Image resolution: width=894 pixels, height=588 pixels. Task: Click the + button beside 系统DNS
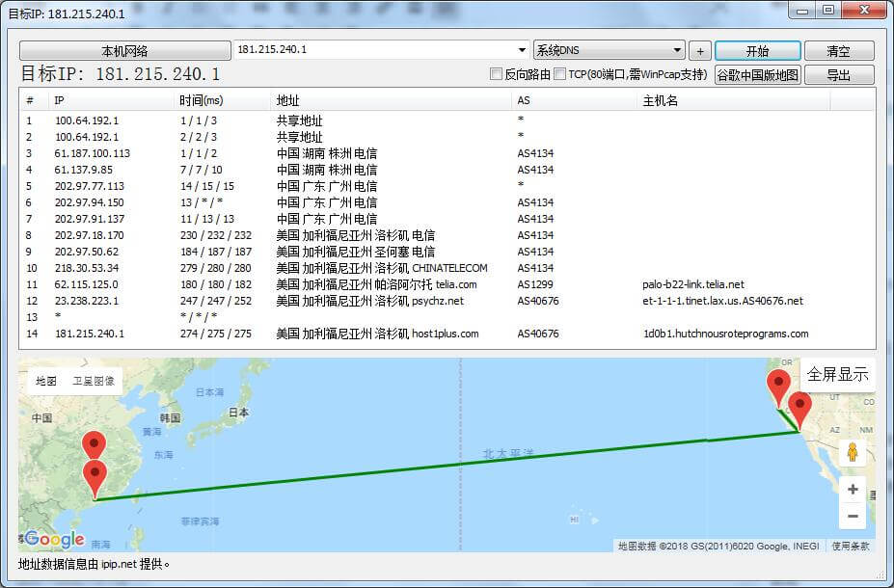(699, 50)
